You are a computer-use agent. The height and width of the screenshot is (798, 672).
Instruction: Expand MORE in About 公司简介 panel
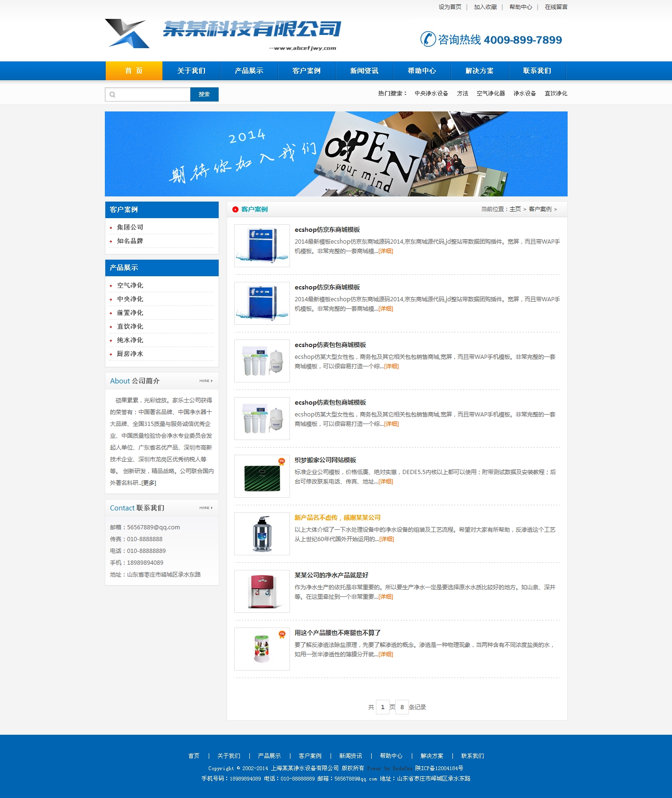coord(206,381)
